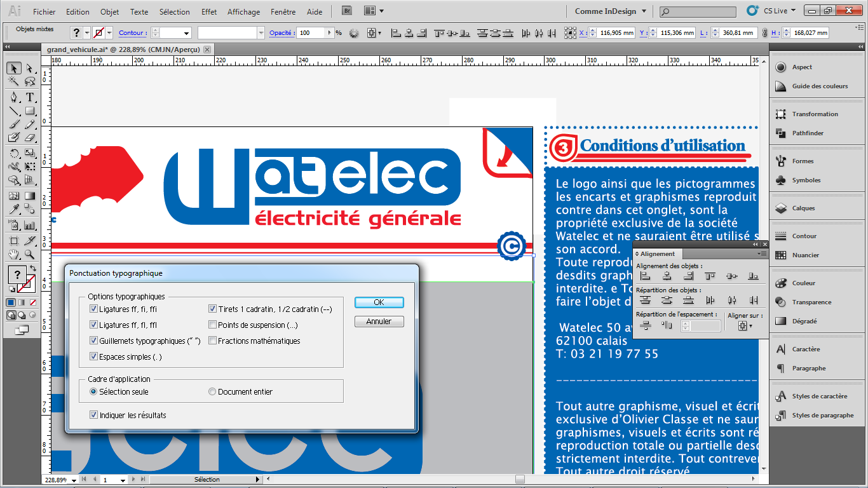Image resolution: width=868 pixels, height=488 pixels.
Task: Uncheck Tirets 1 cadratin, 1/2 cadratin
Action: click(x=213, y=309)
